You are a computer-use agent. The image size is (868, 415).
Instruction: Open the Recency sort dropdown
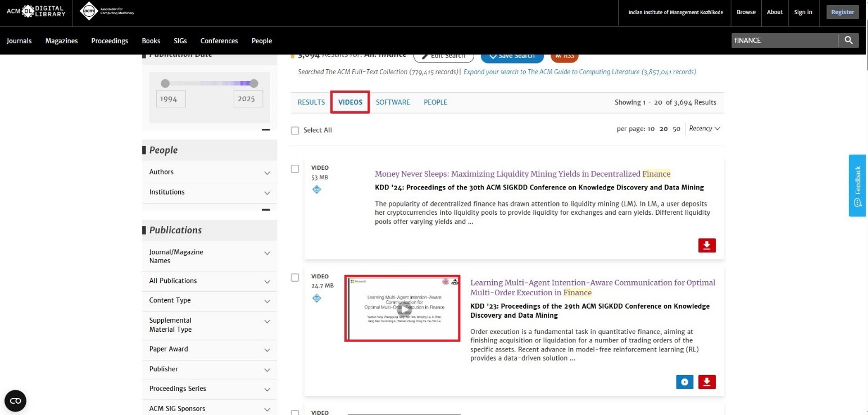(704, 129)
